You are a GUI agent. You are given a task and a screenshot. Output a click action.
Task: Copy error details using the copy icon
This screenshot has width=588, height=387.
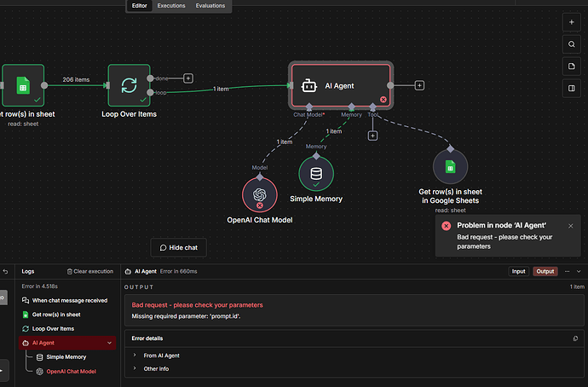[575, 338]
